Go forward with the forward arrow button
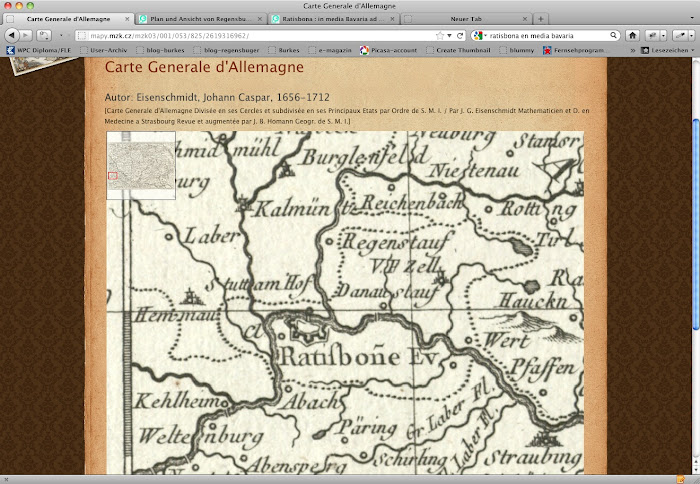The width and height of the screenshot is (700, 484). [x=26, y=35]
